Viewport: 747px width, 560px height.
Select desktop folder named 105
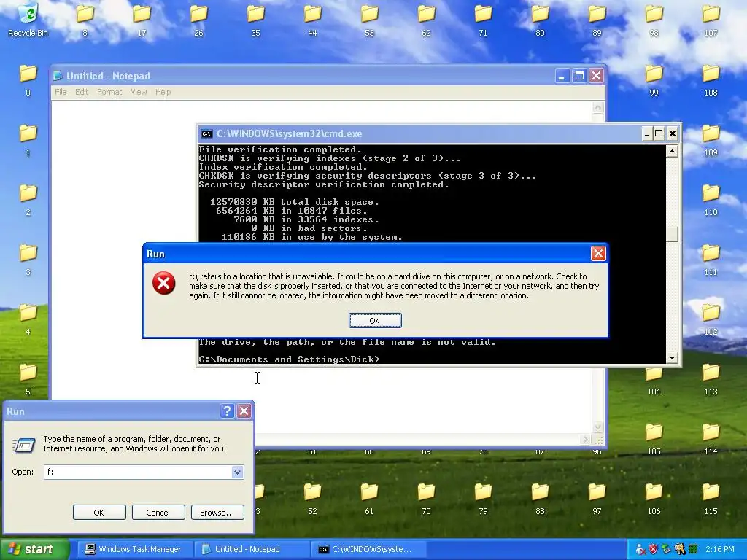click(654, 438)
